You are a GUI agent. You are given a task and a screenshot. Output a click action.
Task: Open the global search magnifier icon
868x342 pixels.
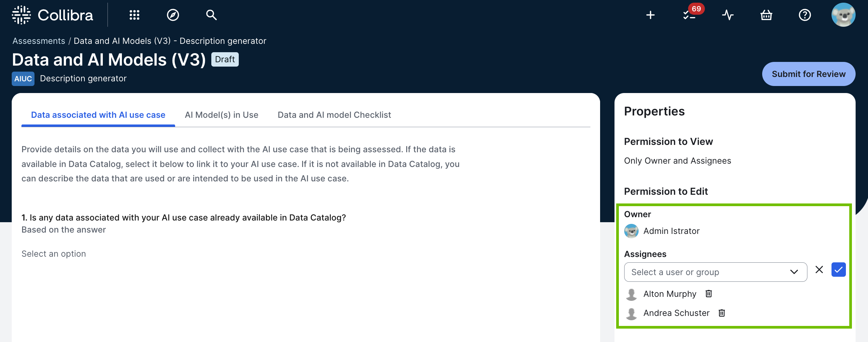pyautogui.click(x=211, y=15)
